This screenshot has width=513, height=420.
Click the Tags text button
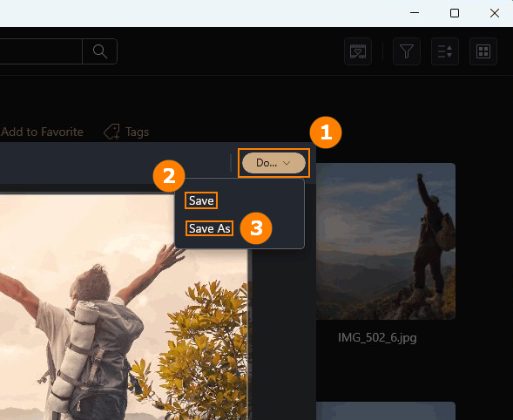pyautogui.click(x=137, y=132)
